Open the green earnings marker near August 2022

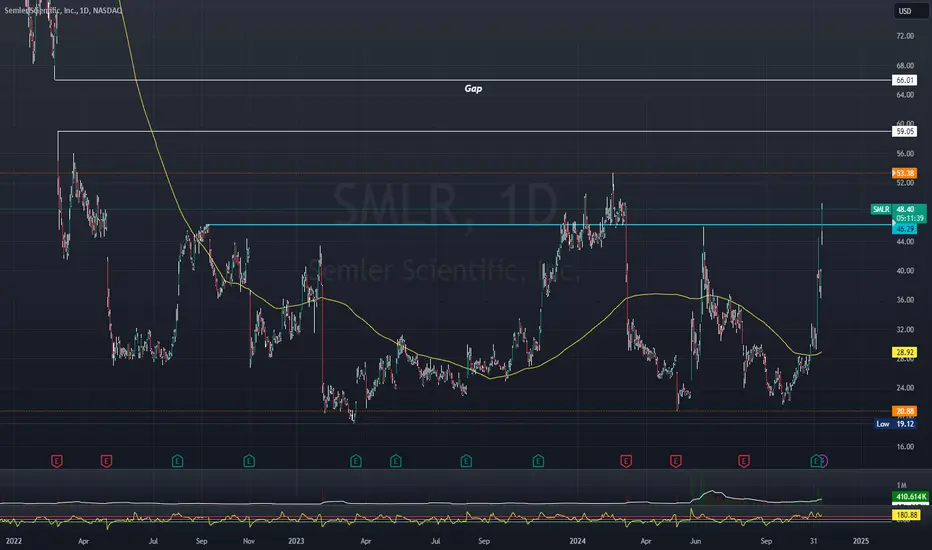(x=177, y=461)
